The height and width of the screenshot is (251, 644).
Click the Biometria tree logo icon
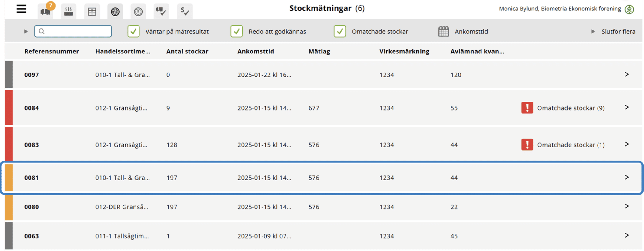(x=629, y=9)
